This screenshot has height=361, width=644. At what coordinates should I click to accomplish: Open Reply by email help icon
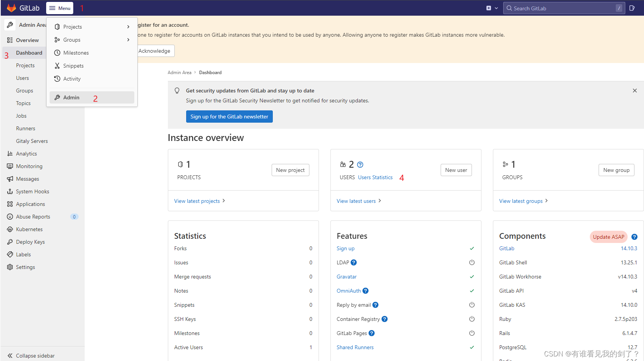pos(375,305)
